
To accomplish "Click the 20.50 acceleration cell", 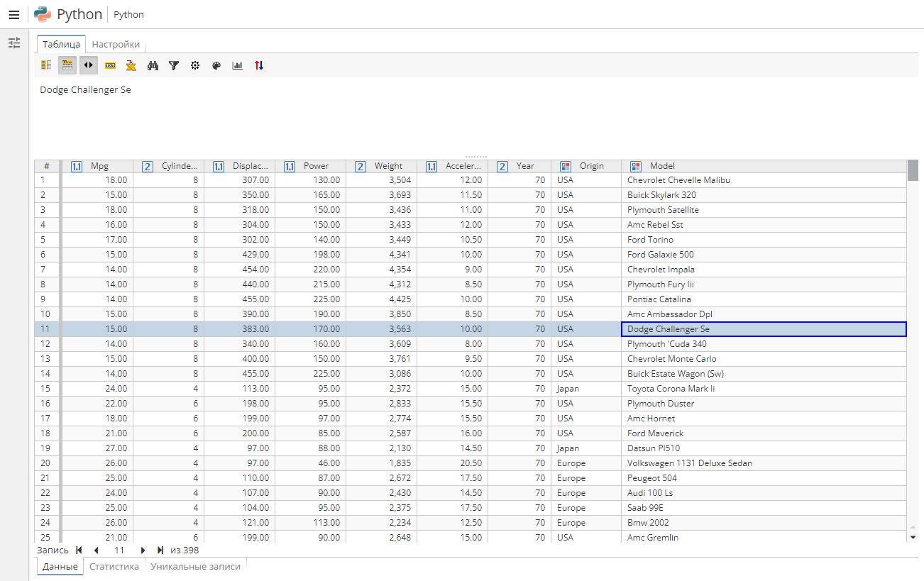I will coord(453,463).
